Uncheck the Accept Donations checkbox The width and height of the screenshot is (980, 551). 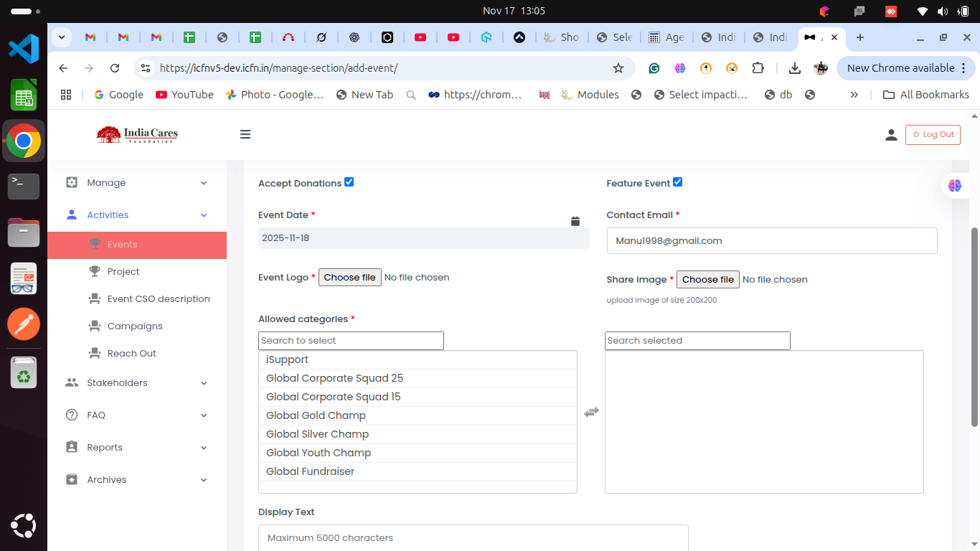pyautogui.click(x=349, y=182)
